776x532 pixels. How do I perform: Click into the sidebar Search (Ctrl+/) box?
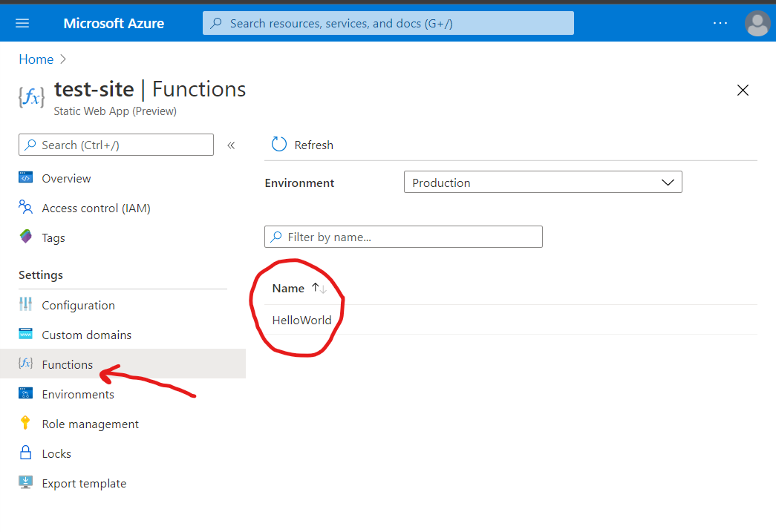coord(117,145)
